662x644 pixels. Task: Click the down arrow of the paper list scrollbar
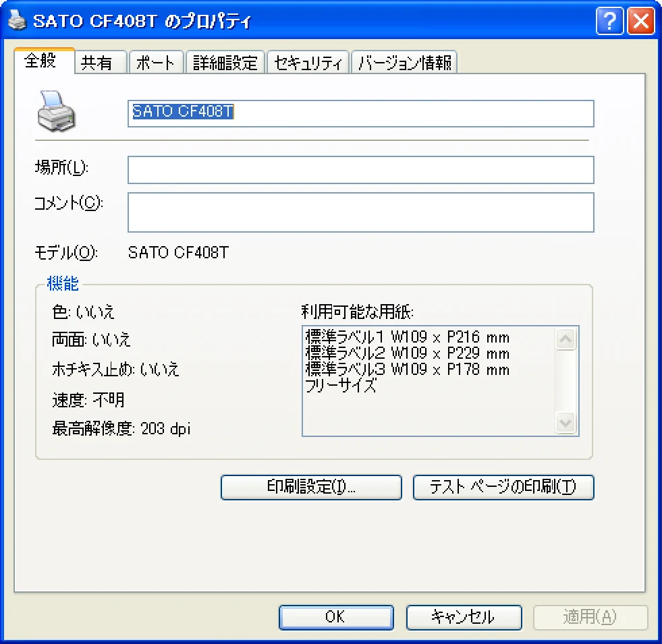(566, 422)
